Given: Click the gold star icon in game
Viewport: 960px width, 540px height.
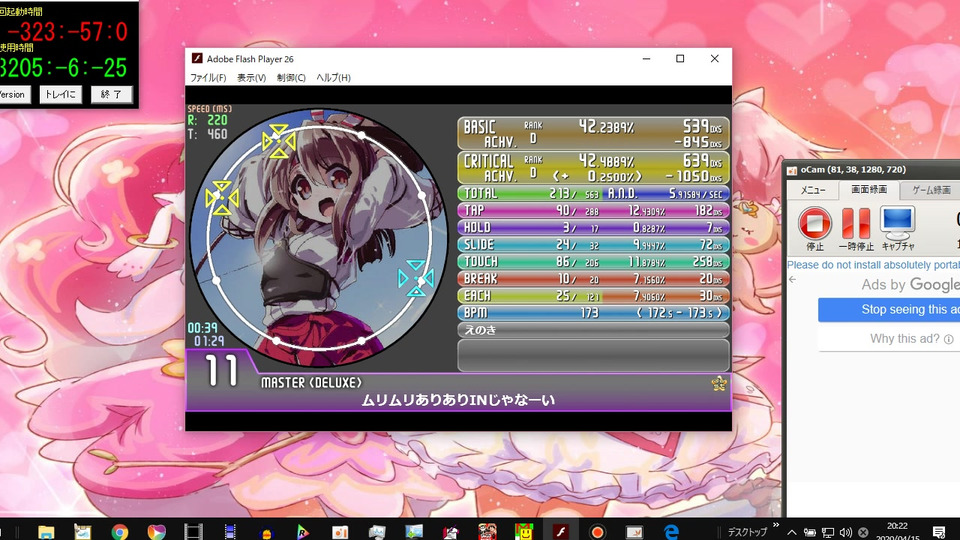Looking at the screenshot, I should (x=719, y=383).
